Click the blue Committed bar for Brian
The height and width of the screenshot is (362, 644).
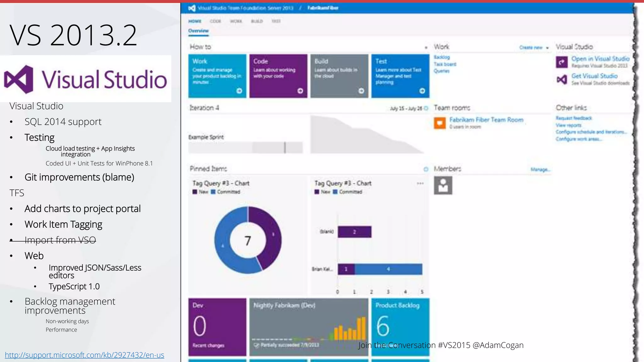[388, 269]
